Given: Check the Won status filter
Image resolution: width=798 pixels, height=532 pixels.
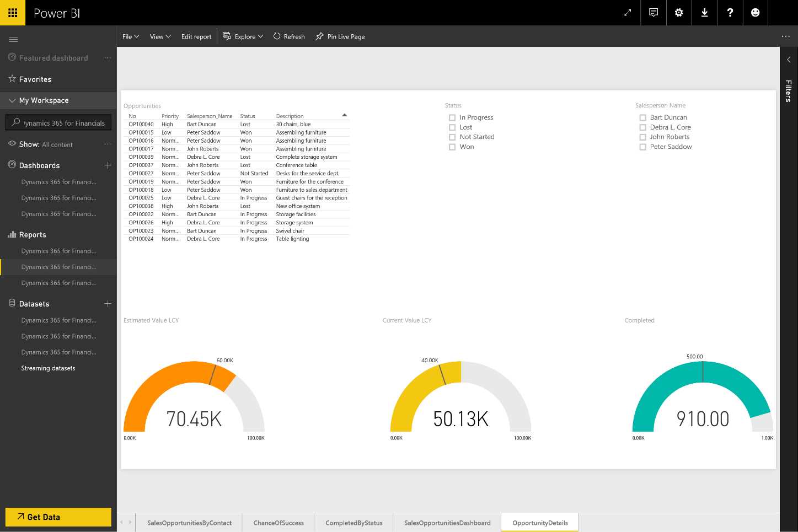Looking at the screenshot, I should pyautogui.click(x=452, y=147).
